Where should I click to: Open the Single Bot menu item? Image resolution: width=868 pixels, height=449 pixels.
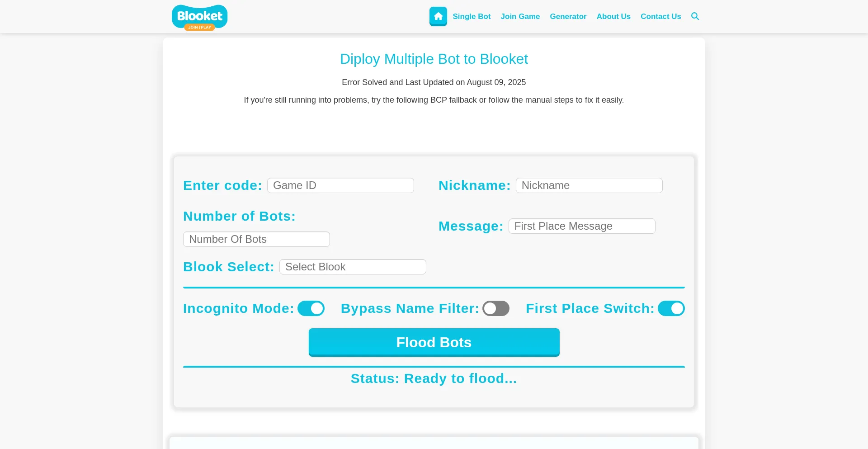click(472, 16)
